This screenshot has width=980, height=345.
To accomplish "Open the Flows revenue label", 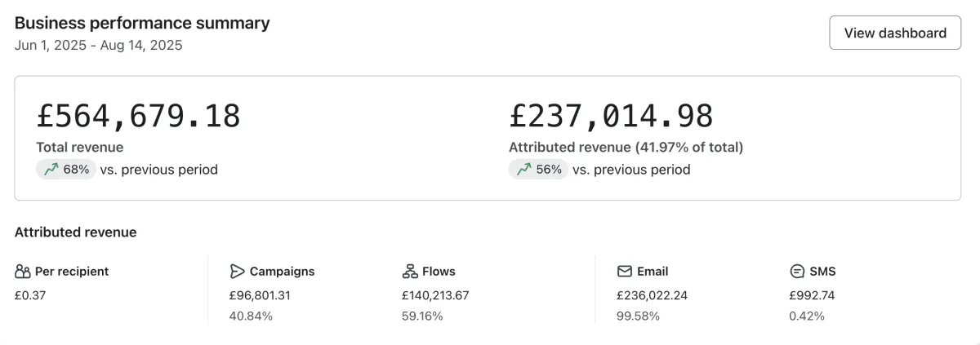I will coord(439,272).
